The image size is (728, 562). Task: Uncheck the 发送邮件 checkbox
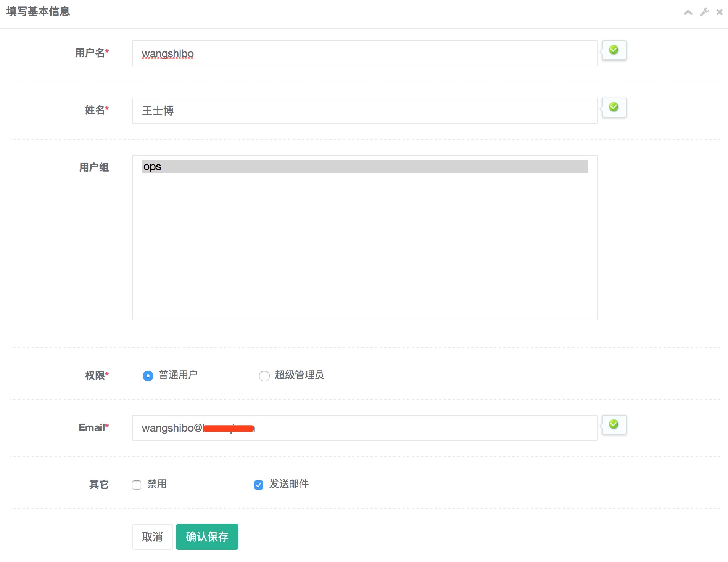click(x=259, y=485)
